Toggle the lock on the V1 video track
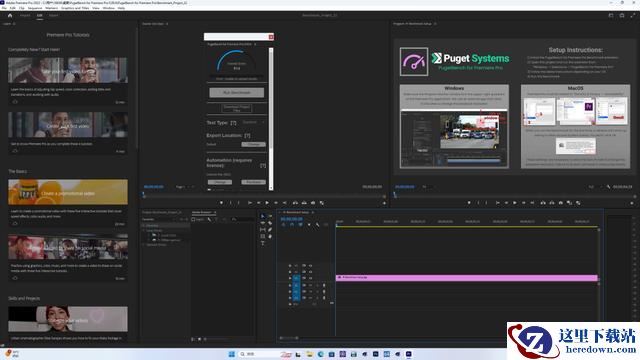This screenshot has height=360, width=640. (290, 278)
